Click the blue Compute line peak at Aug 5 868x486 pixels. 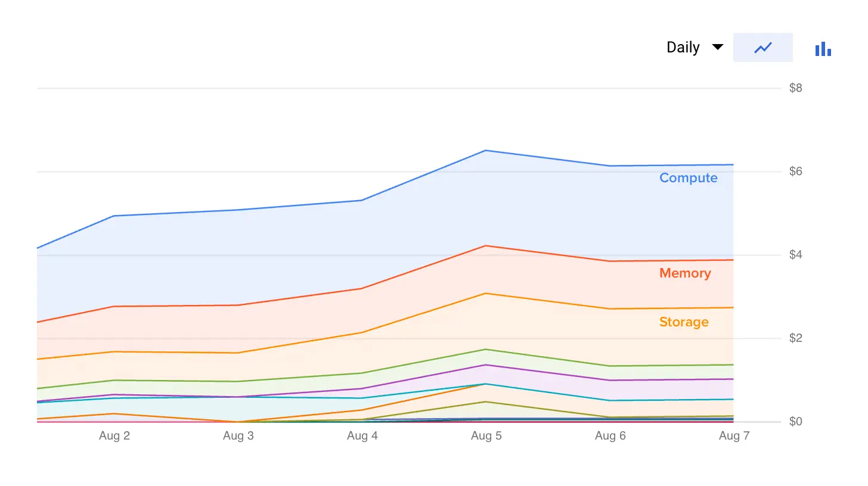(x=486, y=151)
